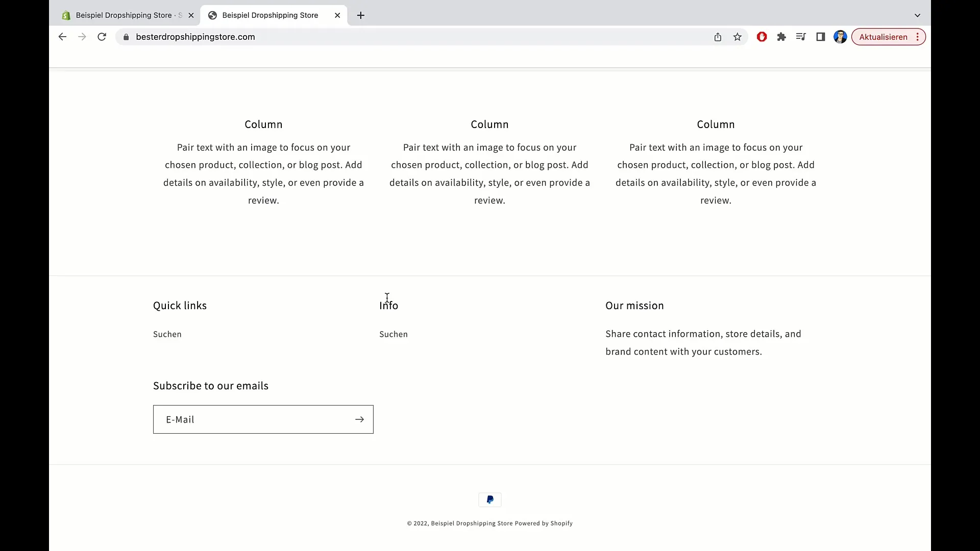
Task: Focus the address bar URL
Action: coord(195,37)
